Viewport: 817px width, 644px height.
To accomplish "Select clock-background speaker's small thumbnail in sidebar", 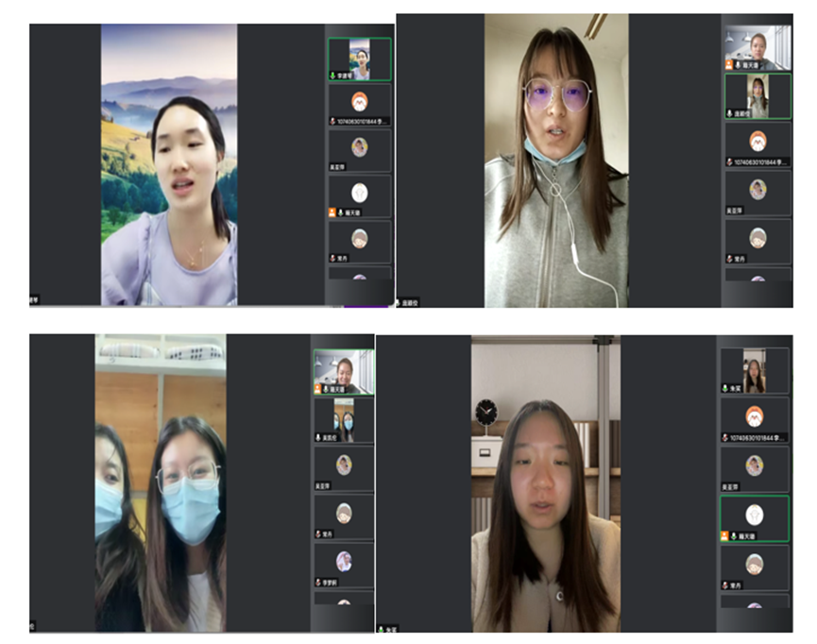I will click(754, 370).
